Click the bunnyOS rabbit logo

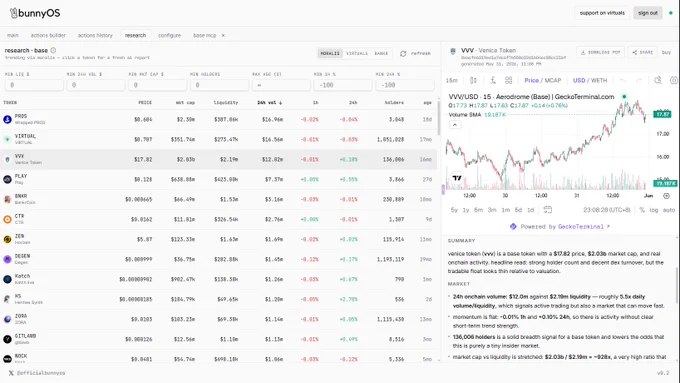click(14, 13)
